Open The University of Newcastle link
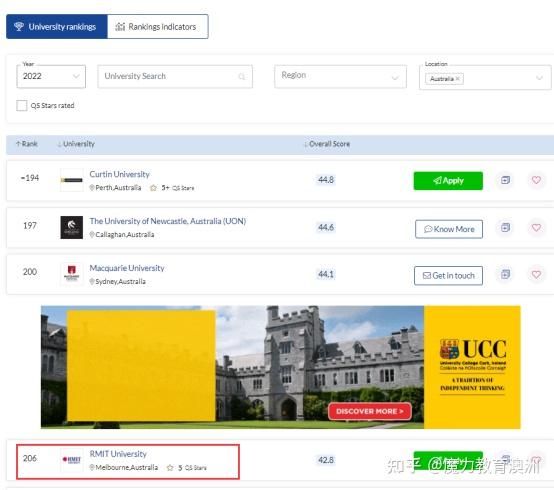 pyautogui.click(x=168, y=221)
